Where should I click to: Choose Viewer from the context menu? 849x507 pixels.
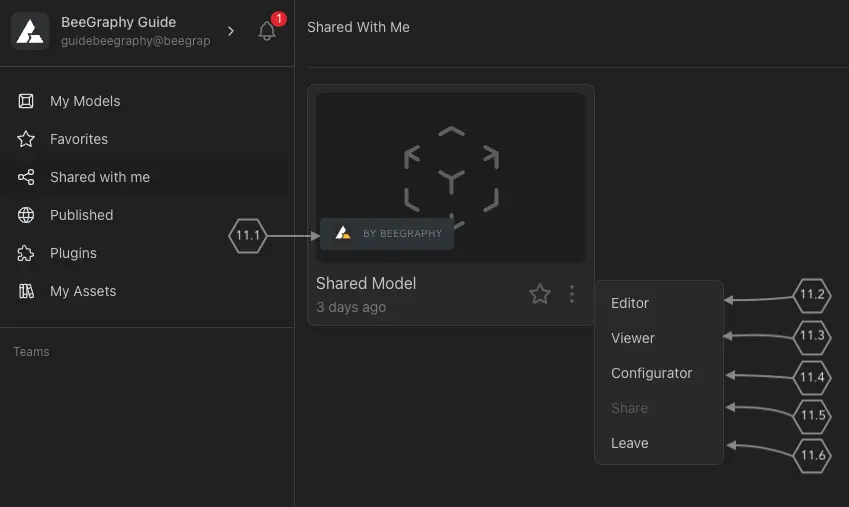click(633, 338)
